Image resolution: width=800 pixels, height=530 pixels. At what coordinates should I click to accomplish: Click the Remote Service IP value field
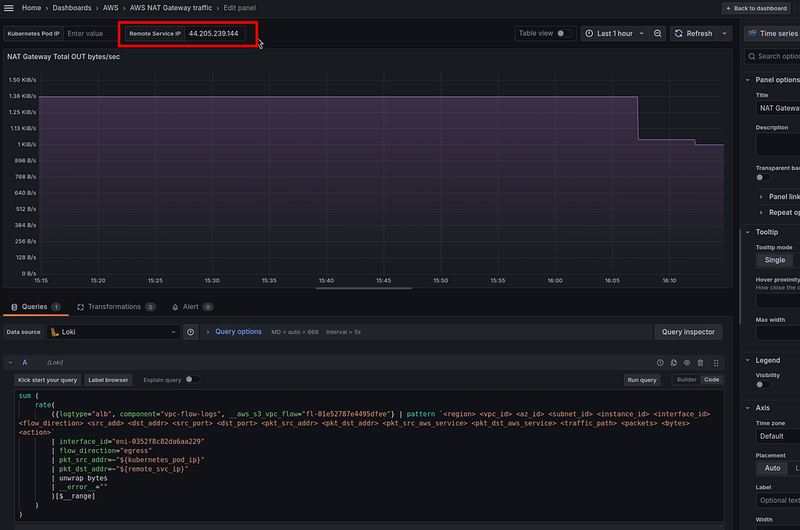(x=214, y=34)
